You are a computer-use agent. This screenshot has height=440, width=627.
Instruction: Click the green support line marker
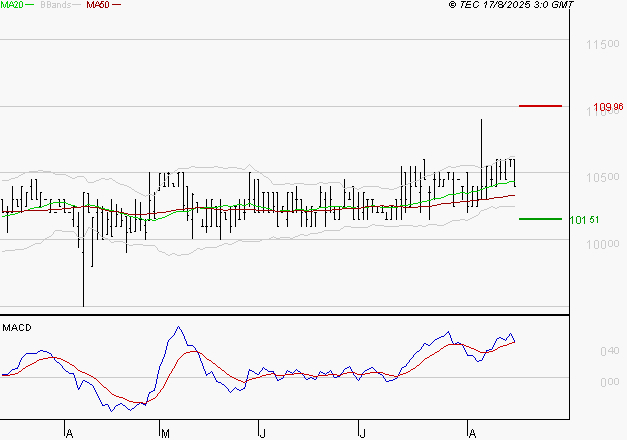point(540,218)
